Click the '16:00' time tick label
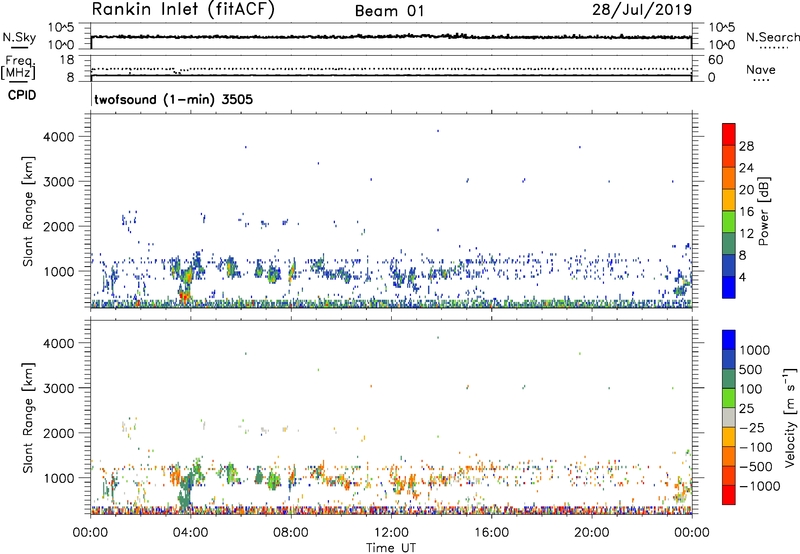This screenshot has width=800, height=554. pyautogui.click(x=491, y=533)
